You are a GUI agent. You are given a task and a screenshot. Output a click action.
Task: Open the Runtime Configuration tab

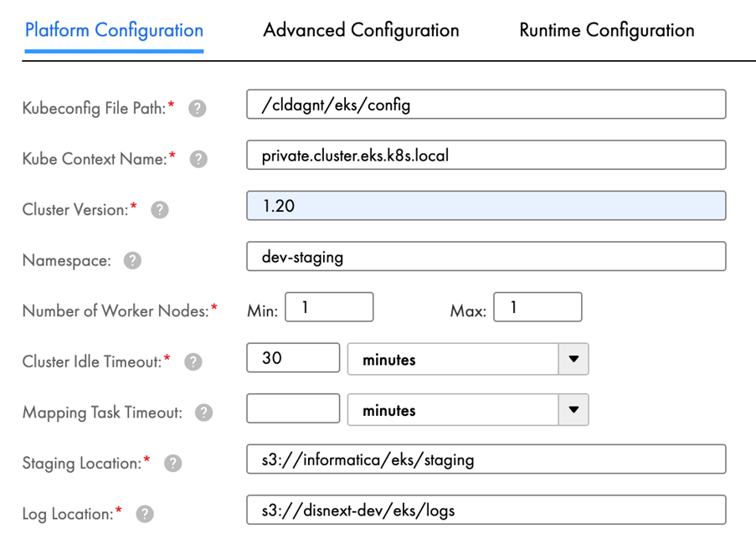pos(606,31)
